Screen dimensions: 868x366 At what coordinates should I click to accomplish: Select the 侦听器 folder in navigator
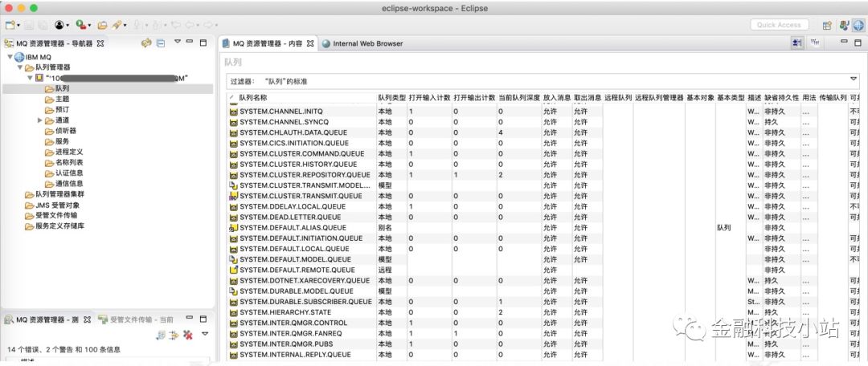pyautogui.click(x=60, y=131)
